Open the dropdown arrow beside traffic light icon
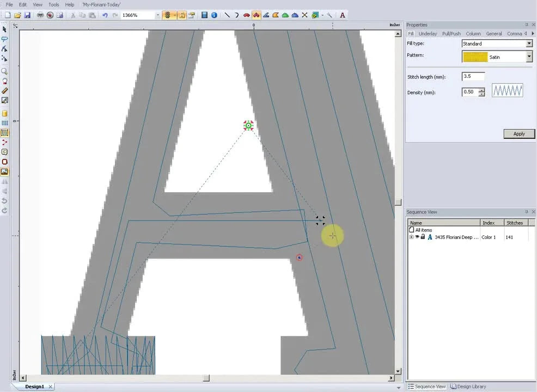 (174, 15)
